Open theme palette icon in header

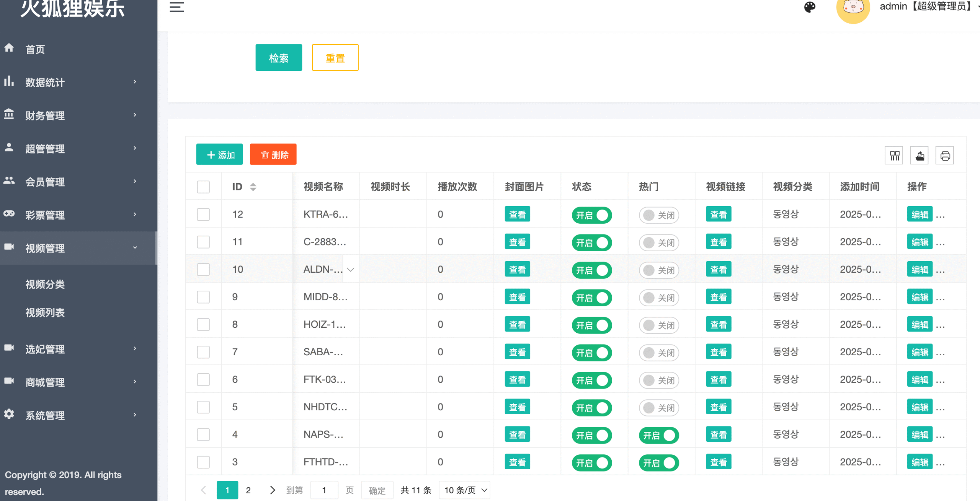[810, 7]
